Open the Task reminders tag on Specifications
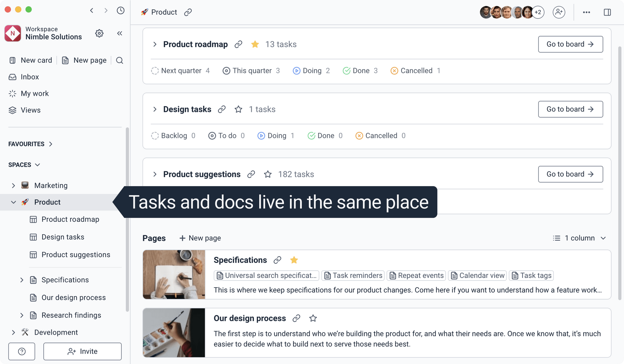 353,275
